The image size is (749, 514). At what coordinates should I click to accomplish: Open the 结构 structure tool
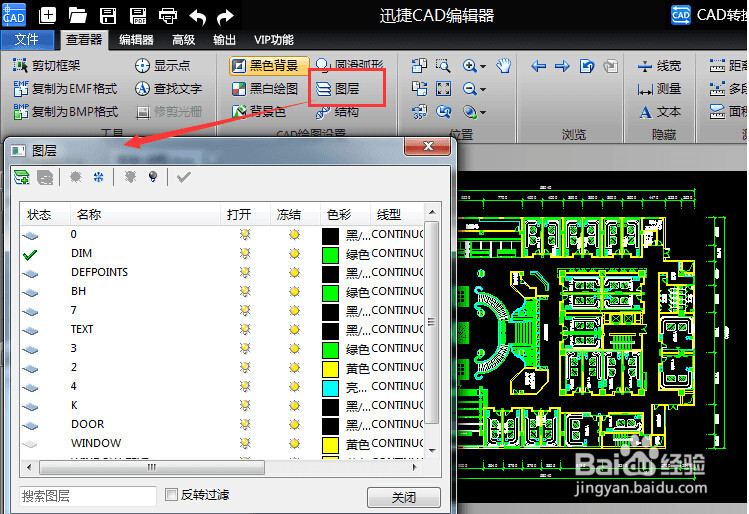pos(337,111)
